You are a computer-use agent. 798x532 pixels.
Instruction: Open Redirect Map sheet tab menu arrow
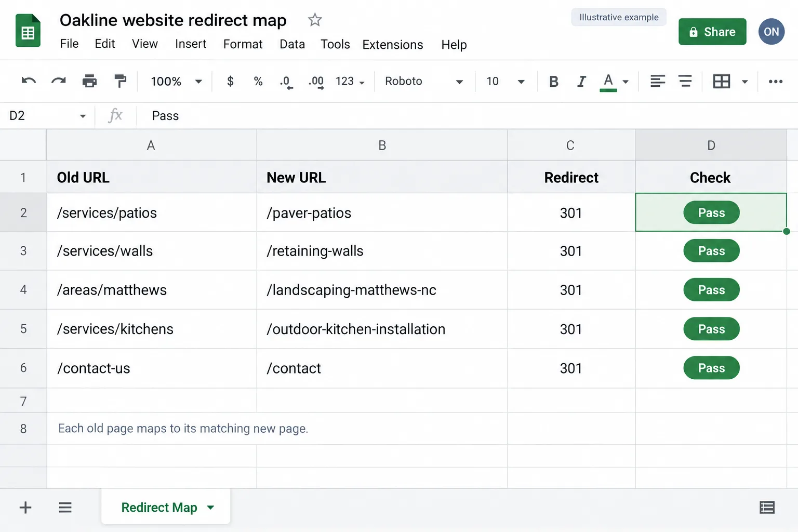click(x=210, y=508)
